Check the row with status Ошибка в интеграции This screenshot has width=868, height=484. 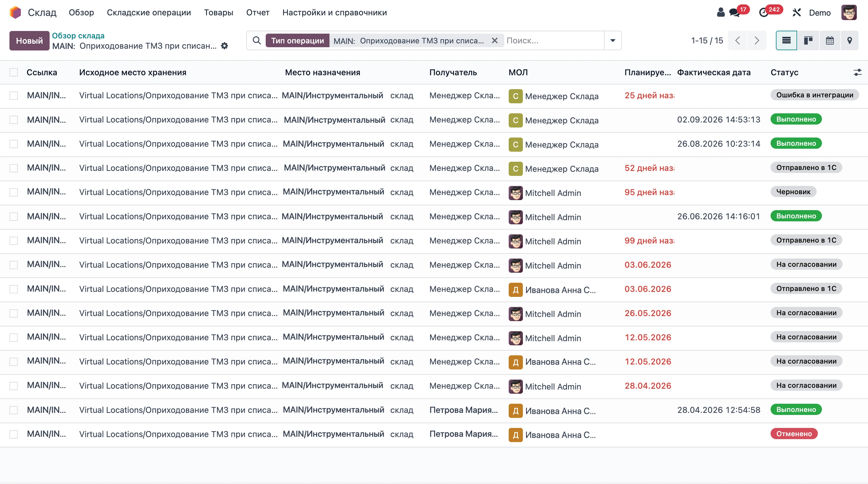click(x=14, y=96)
